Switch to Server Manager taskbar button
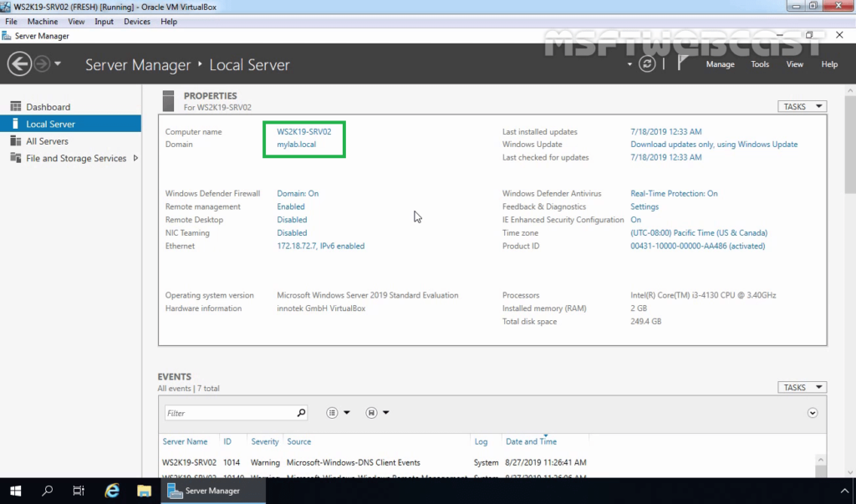This screenshot has width=856, height=504. (x=213, y=491)
